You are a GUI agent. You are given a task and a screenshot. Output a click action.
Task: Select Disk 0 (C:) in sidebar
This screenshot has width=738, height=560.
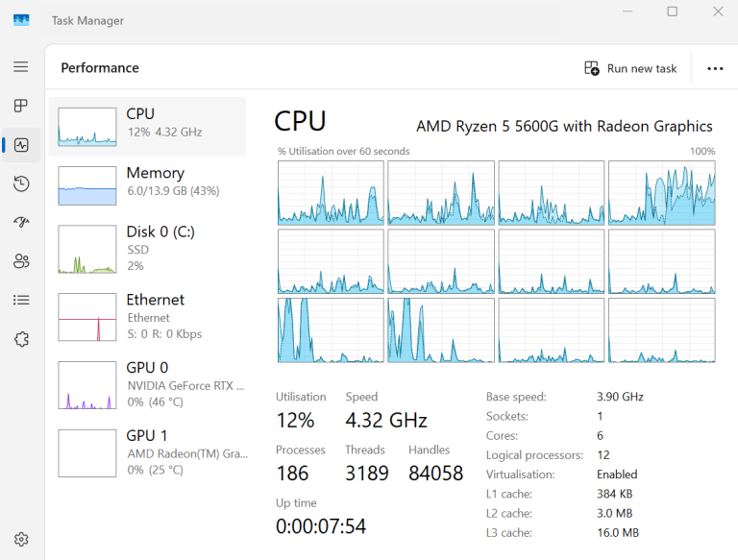click(x=147, y=249)
